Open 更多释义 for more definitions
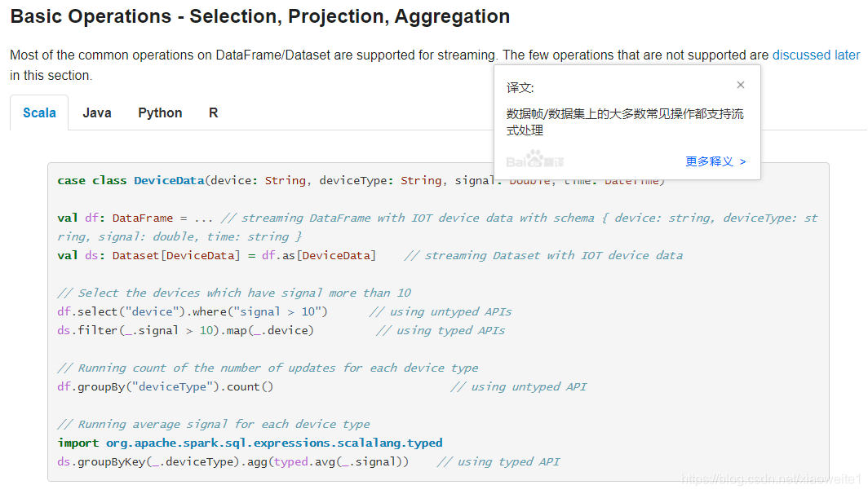The height and width of the screenshot is (494, 868). coord(715,161)
